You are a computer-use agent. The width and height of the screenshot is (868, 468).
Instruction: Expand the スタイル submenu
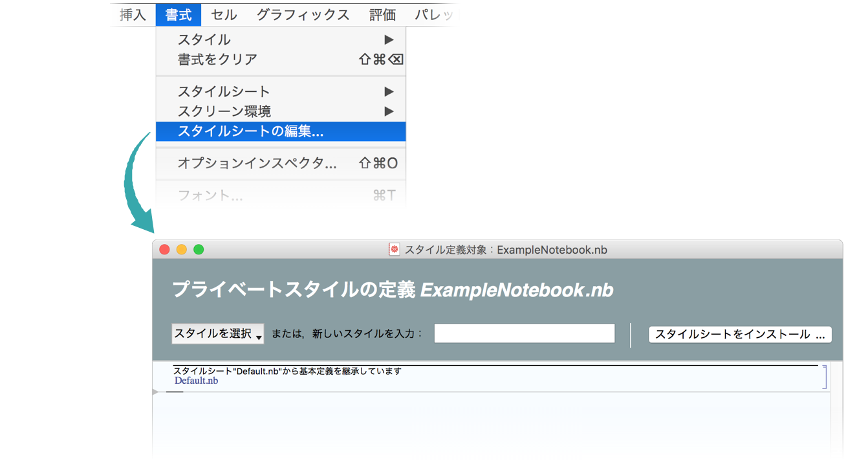tap(281, 39)
